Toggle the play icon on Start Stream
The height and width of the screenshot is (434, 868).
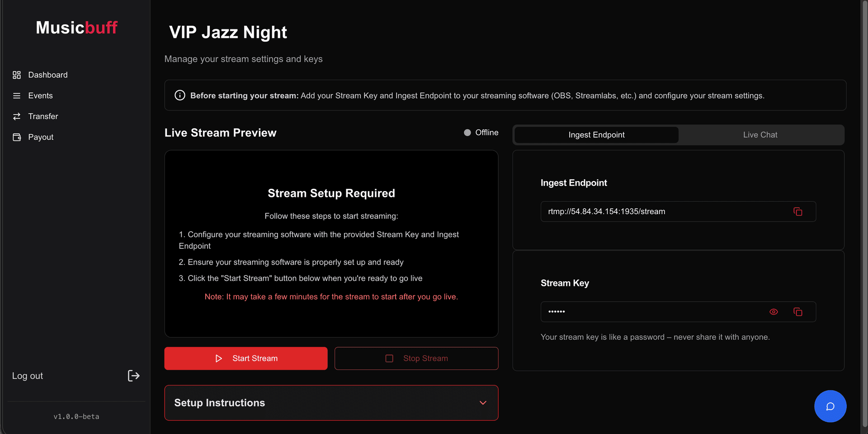[x=219, y=358]
